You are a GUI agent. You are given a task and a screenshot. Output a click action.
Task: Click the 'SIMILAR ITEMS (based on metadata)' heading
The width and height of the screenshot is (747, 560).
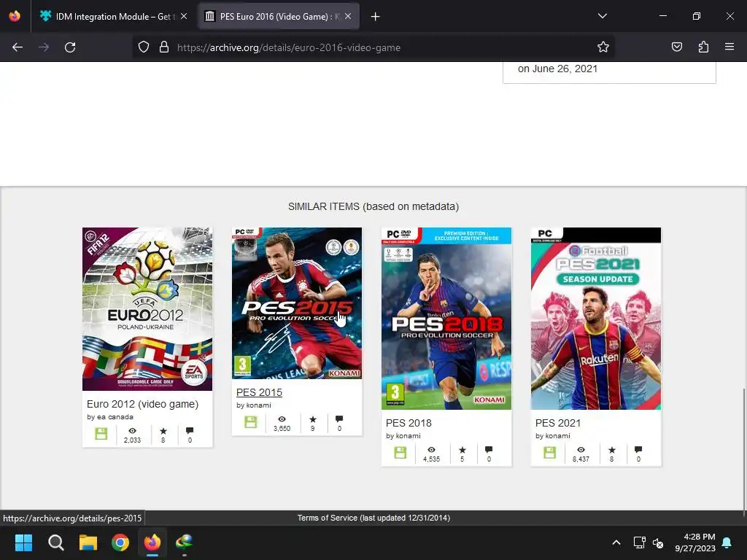tap(373, 206)
